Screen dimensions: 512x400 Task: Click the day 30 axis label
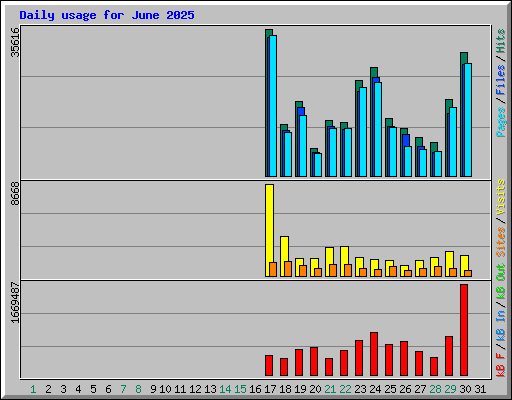point(465,389)
